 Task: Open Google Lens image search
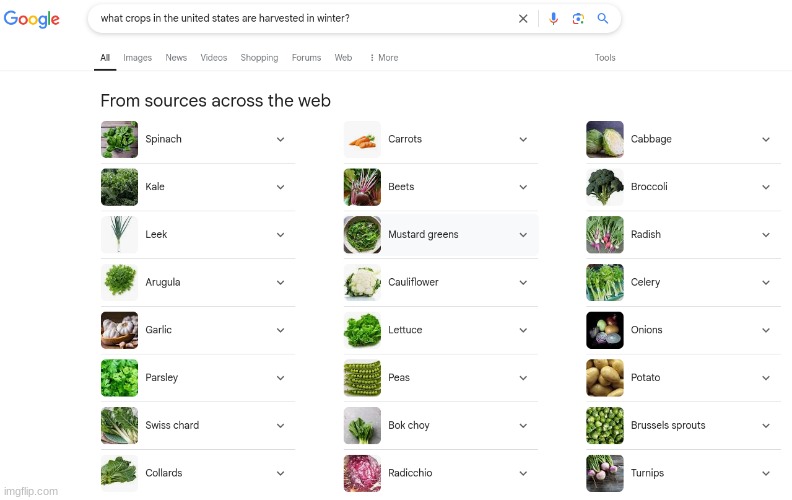point(578,19)
